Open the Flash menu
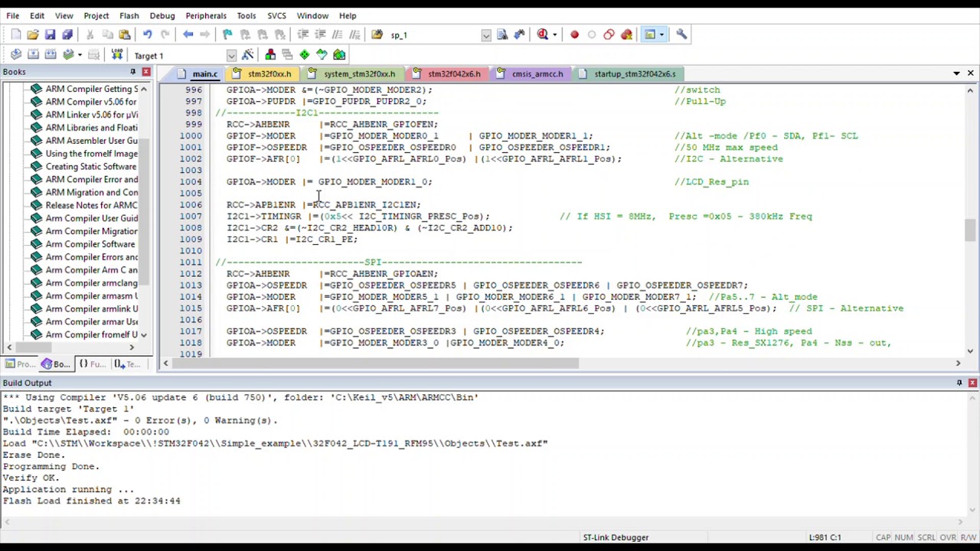Screen dimensions: 980x551 click(x=129, y=15)
